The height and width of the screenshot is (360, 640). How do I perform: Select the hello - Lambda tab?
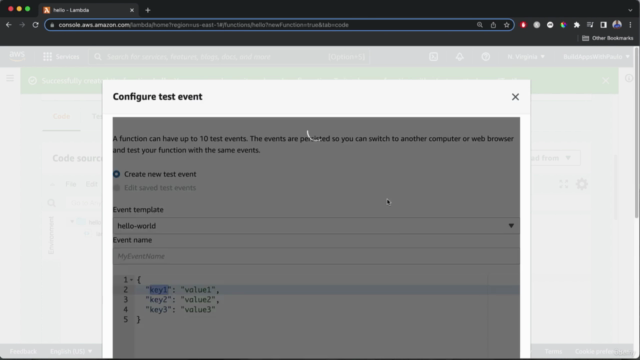[88, 10]
